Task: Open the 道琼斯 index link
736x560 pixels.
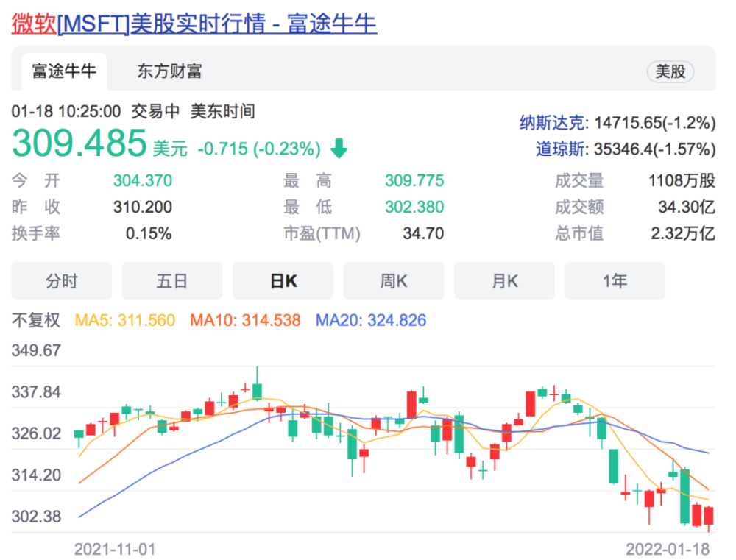Action: tap(560, 149)
